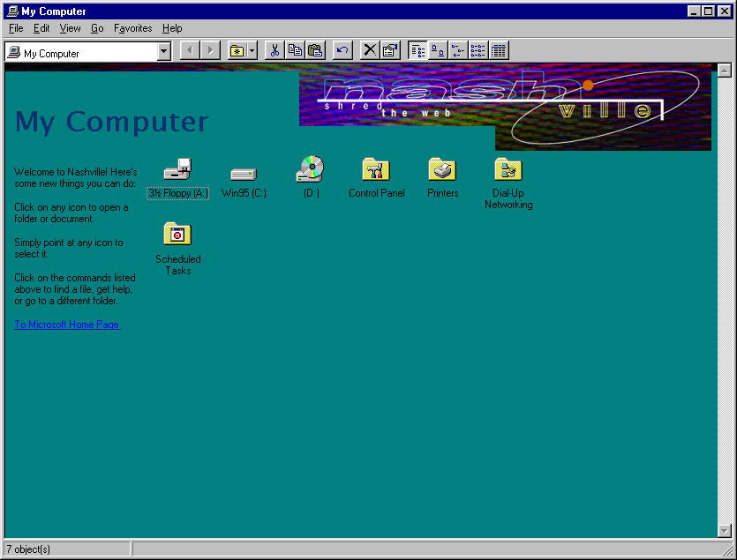Open the View menu
The height and width of the screenshot is (560, 737).
pyautogui.click(x=70, y=28)
